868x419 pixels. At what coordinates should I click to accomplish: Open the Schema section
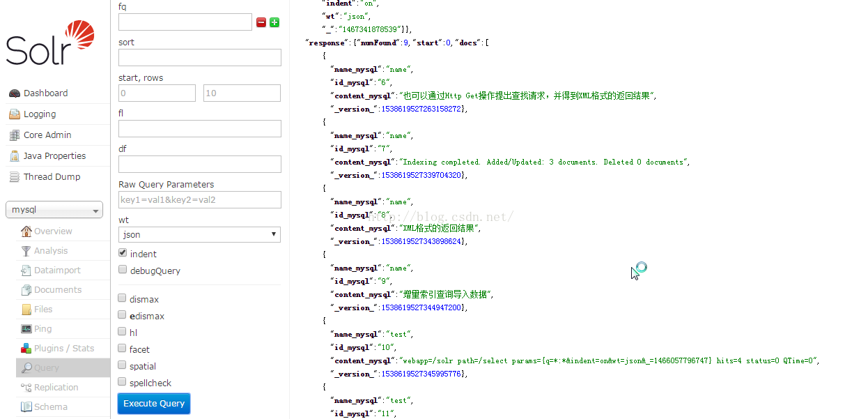51,407
